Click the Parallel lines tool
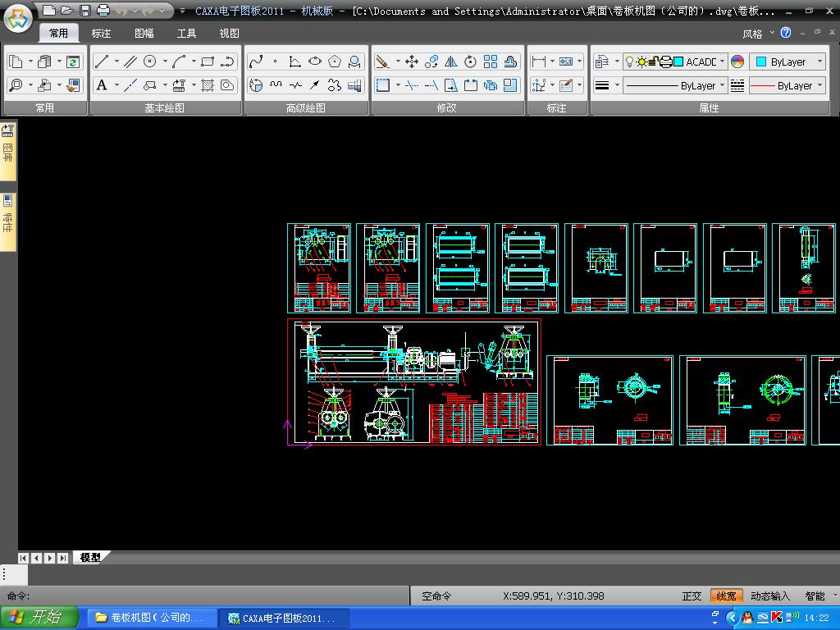Viewport: 840px width, 630px height. 130,62
